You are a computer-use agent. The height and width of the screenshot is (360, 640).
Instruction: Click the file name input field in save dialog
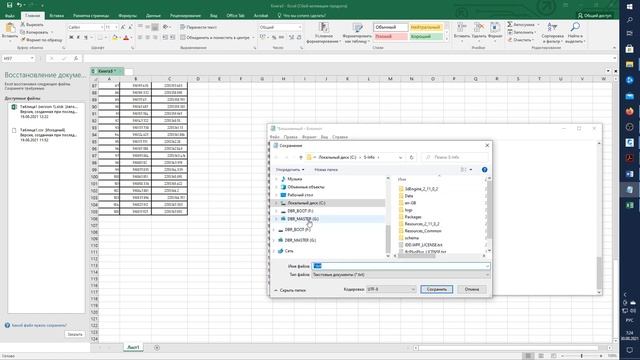pos(401,266)
